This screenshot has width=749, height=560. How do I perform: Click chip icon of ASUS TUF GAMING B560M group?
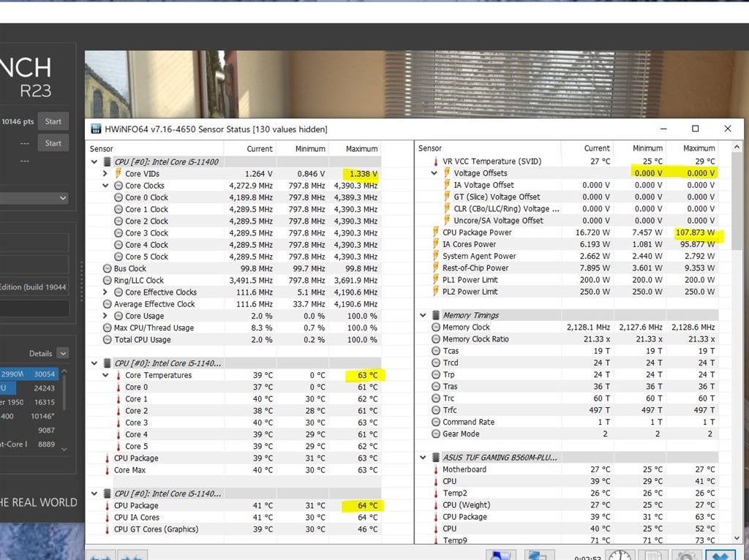click(436, 458)
